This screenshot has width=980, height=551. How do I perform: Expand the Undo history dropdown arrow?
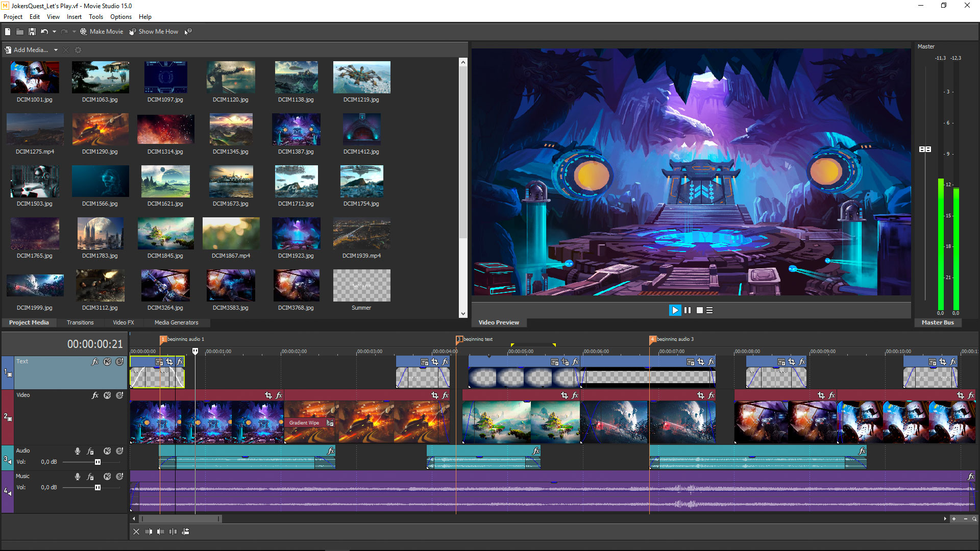coord(54,31)
